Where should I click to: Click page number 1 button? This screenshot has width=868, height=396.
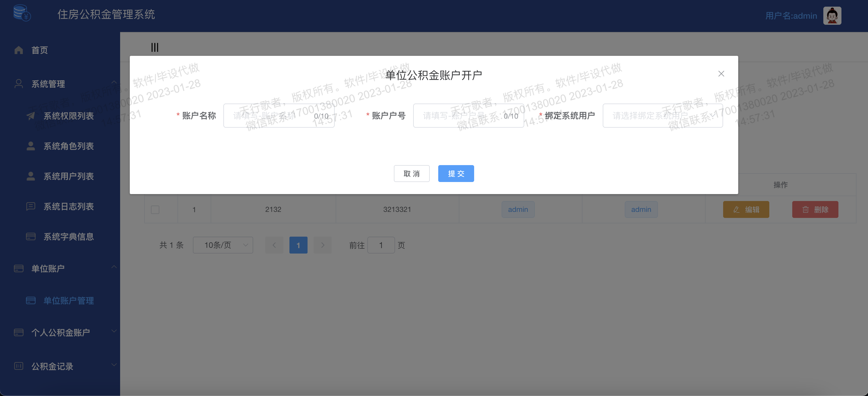point(298,245)
